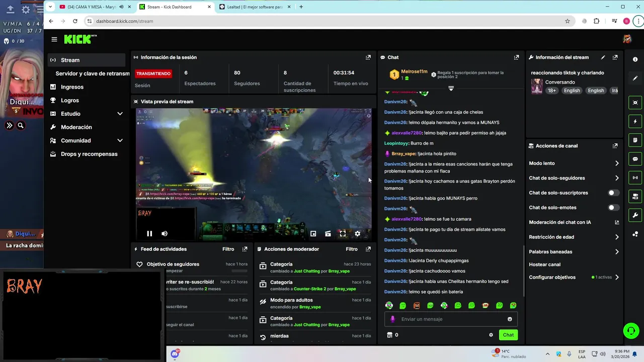Insert the orange angry face emote
The width and height of the screenshot is (644, 362).
(417, 305)
